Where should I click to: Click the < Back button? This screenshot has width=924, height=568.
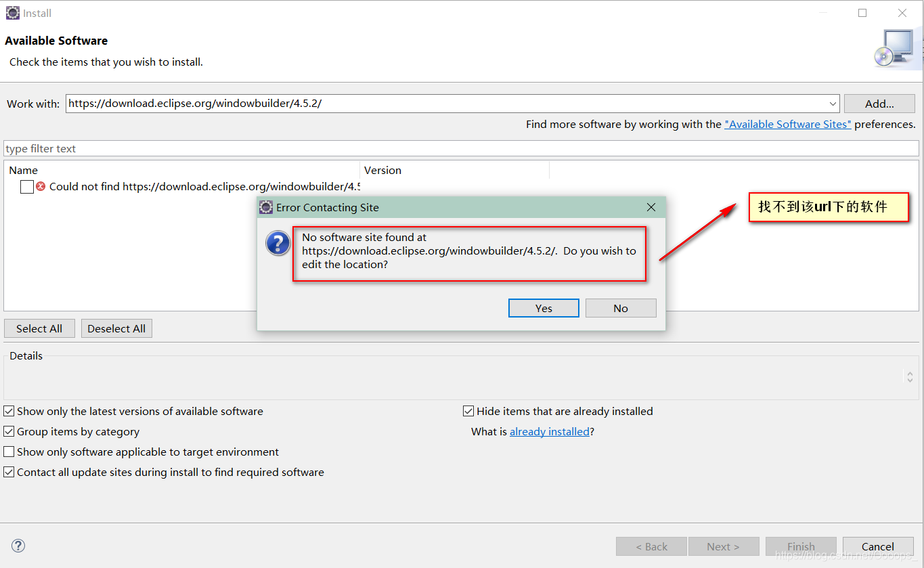[x=652, y=546]
